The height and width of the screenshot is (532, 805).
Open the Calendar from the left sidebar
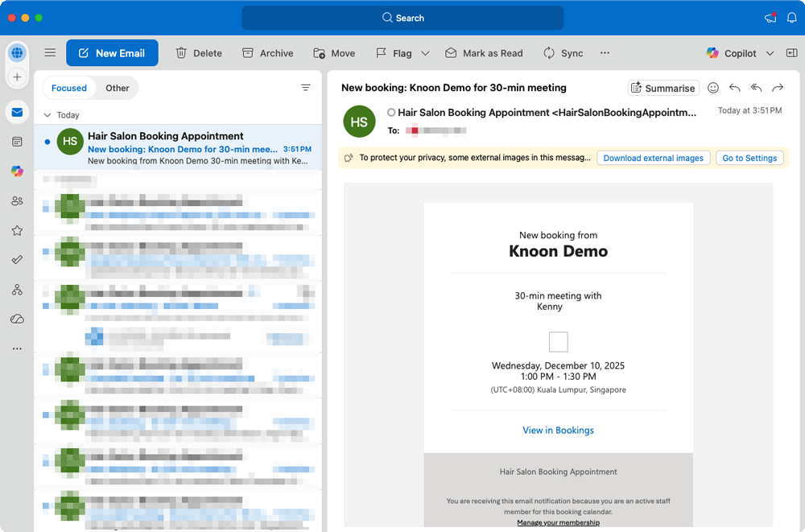pos(18,142)
